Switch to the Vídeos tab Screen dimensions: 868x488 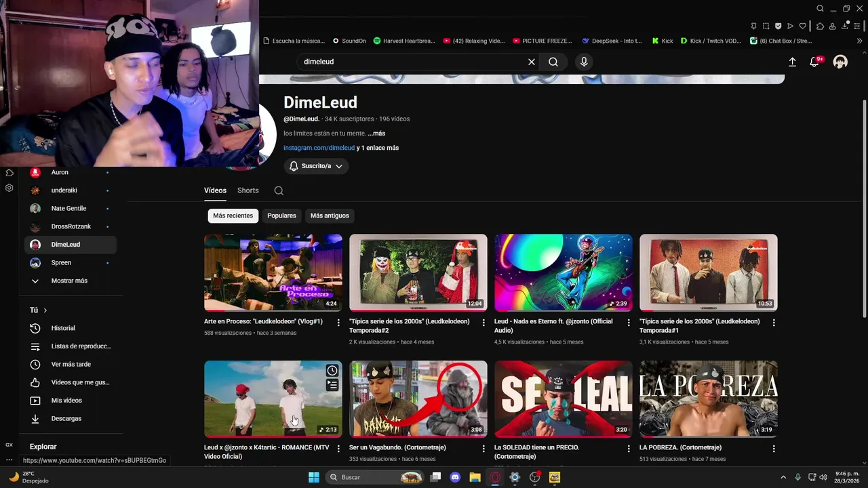pos(215,190)
